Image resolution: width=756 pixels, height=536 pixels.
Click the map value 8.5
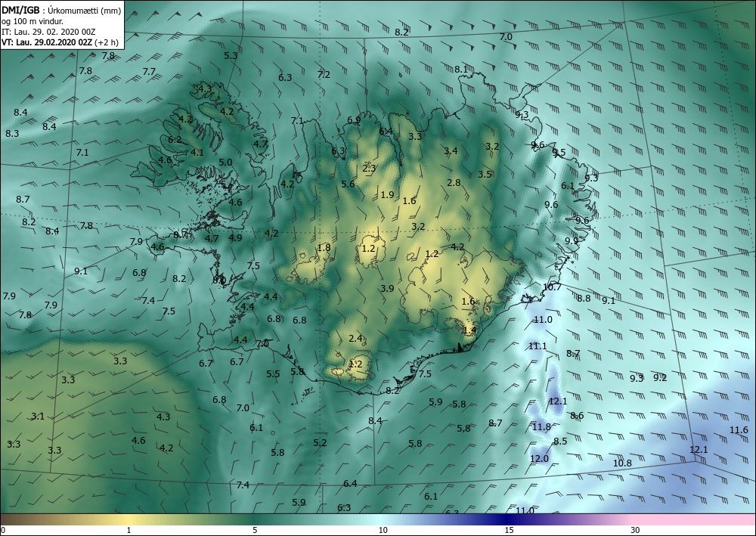560,441
